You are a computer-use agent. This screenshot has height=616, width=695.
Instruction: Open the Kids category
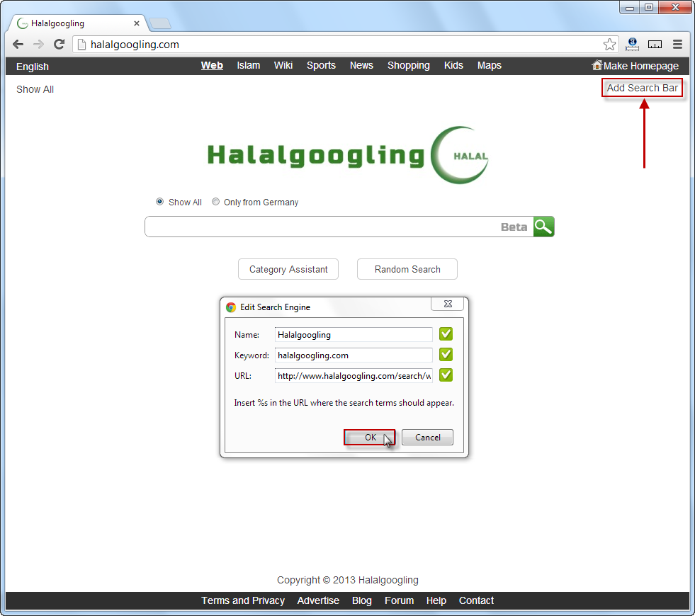(453, 66)
